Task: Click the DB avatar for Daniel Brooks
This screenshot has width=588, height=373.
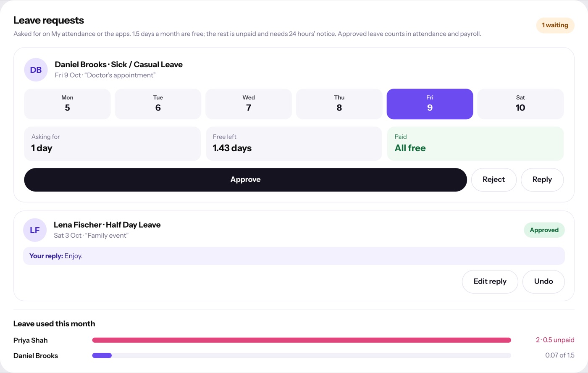Action: 36,70
